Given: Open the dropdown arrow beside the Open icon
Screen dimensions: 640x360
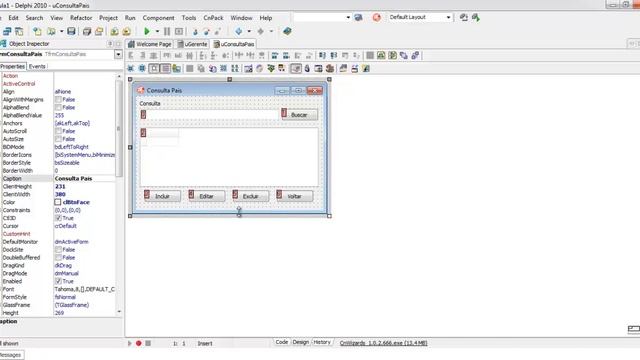Looking at the screenshot, I should [61, 31].
